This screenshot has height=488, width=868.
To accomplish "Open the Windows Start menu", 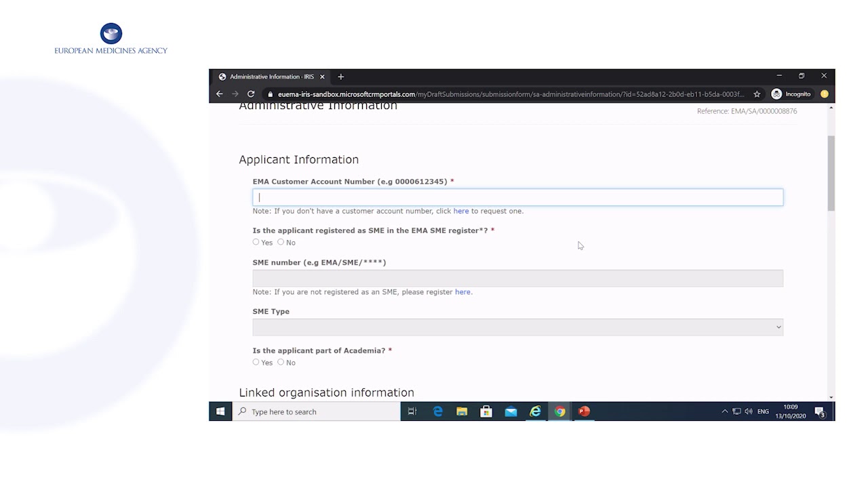I will pos(220,411).
